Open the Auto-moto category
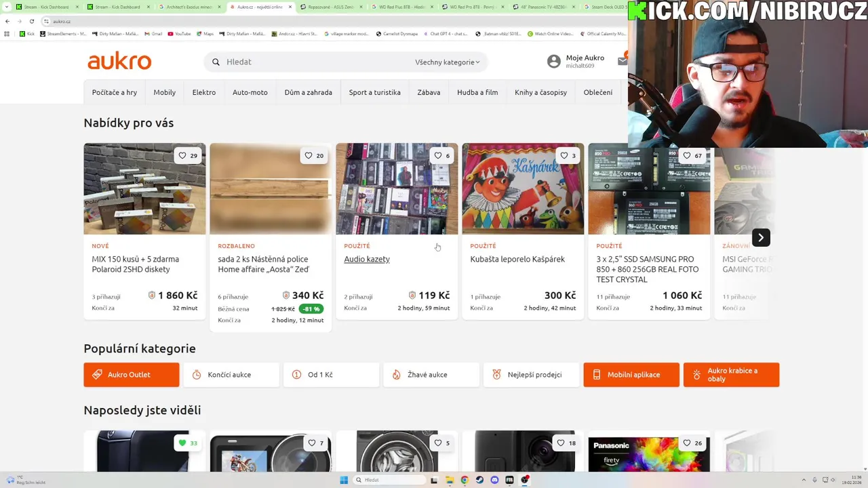This screenshot has height=488, width=868. [250, 92]
